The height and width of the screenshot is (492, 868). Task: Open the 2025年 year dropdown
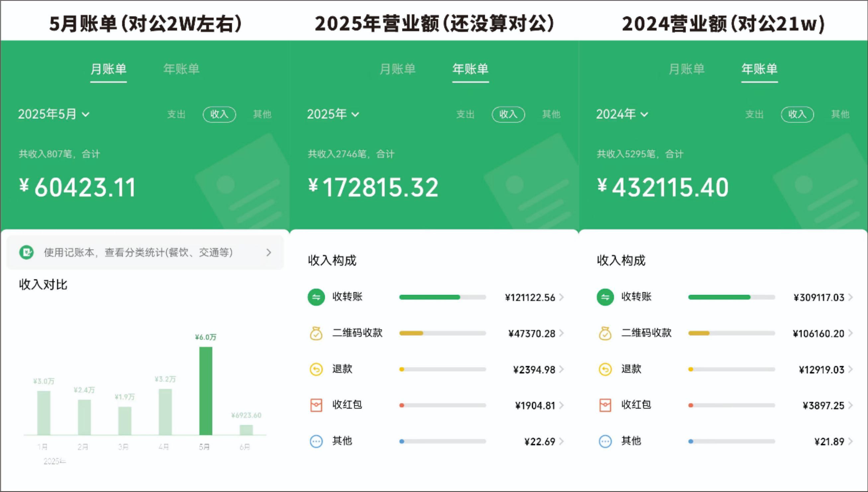[x=333, y=114]
